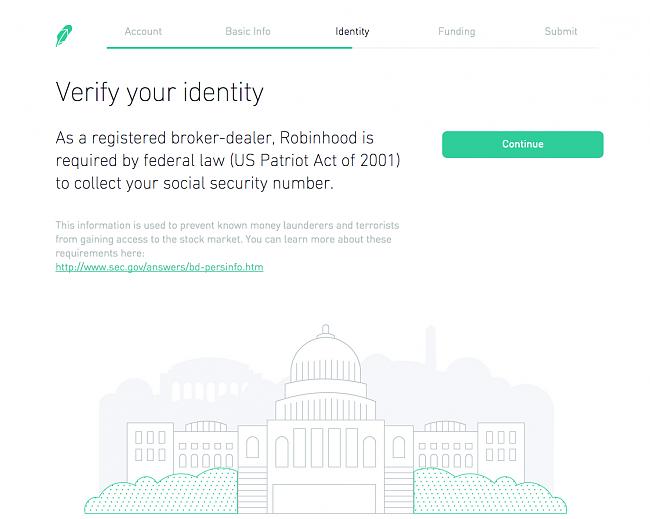Jump to the Funding step
The height and width of the screenshot is (519, 650).
tap(456, 32)
